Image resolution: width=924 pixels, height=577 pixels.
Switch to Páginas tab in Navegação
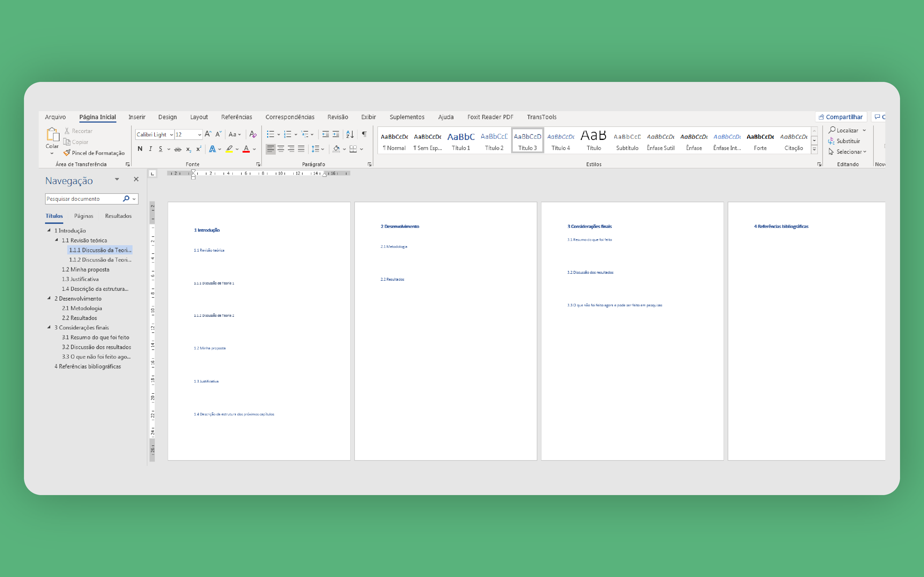[x=84, y=216]
